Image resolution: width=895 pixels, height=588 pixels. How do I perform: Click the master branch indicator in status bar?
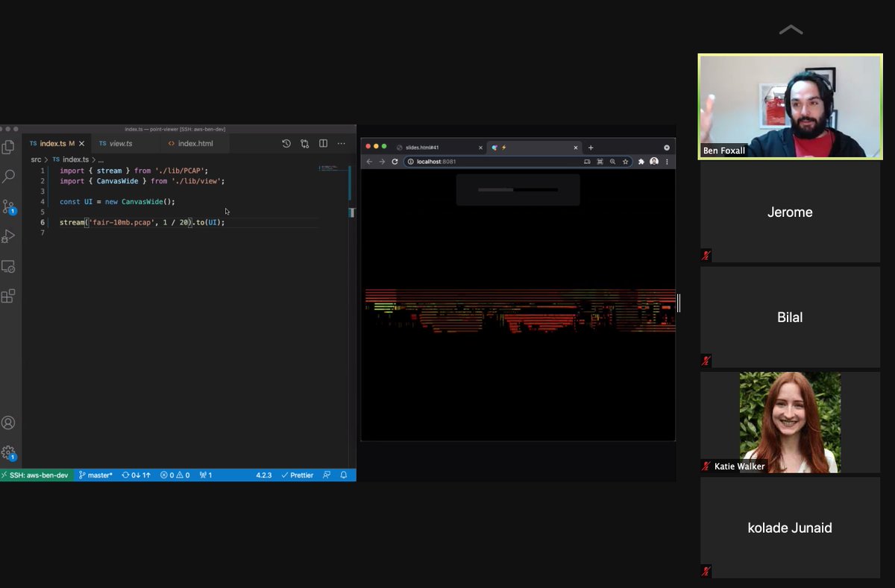(95, 475)
